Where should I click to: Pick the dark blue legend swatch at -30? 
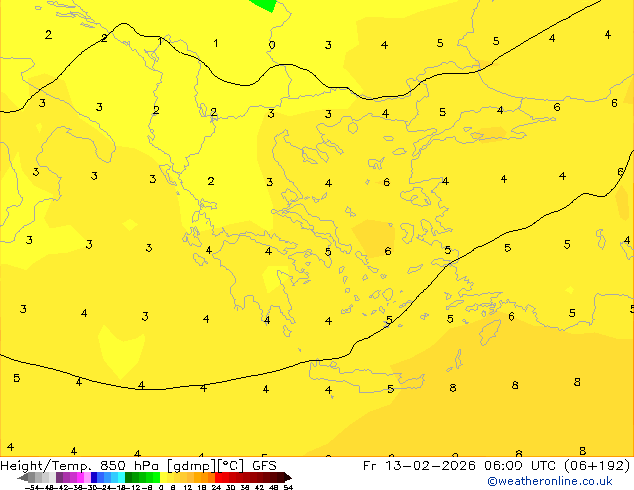point(94,477)
